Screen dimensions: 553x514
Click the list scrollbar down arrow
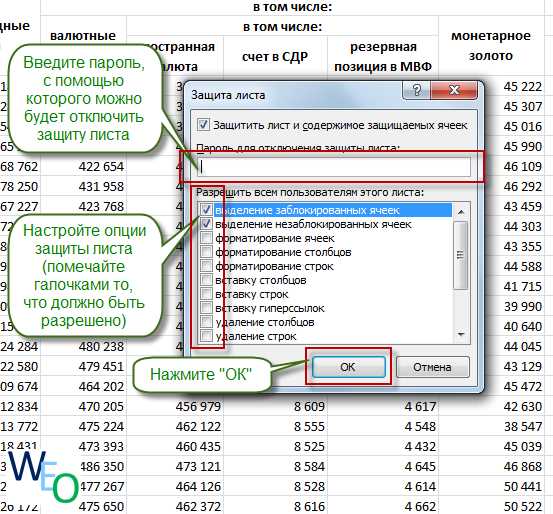(x=461, y=334)
